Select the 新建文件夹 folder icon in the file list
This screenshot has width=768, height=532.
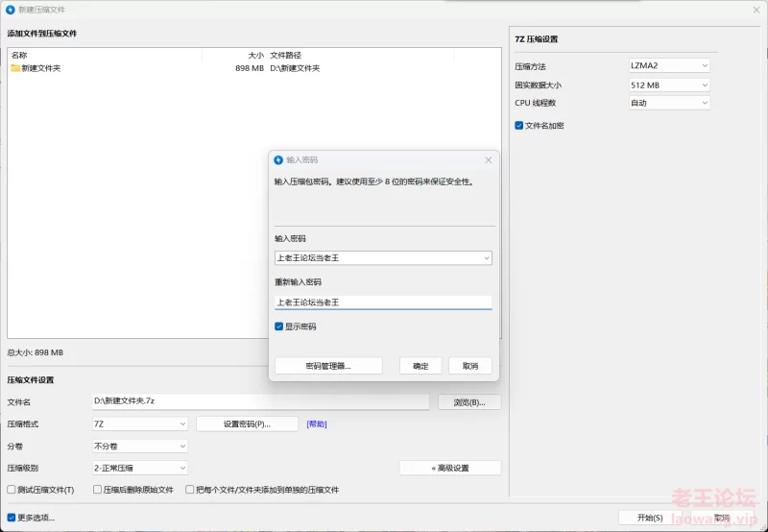click(15, 68)
